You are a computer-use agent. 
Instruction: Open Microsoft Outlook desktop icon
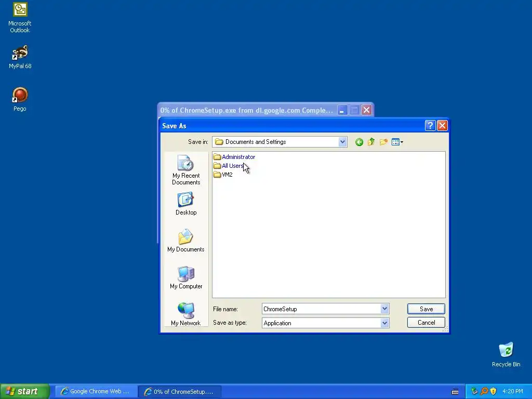tap(20, 18)
